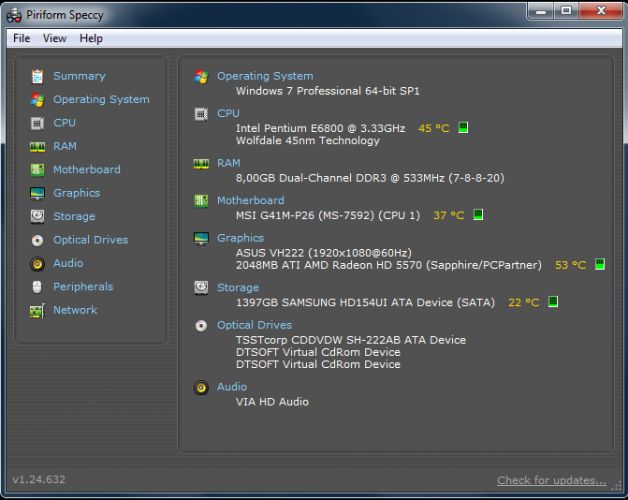Click the Optical Drives disc icon in sidebar
The height and width of the screenshot is (500, 628).
38,240
